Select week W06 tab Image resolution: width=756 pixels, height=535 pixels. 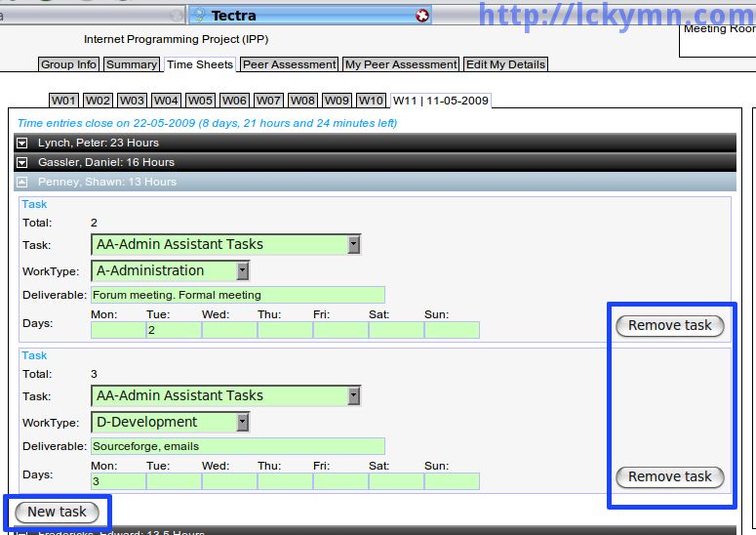point(234,101)
